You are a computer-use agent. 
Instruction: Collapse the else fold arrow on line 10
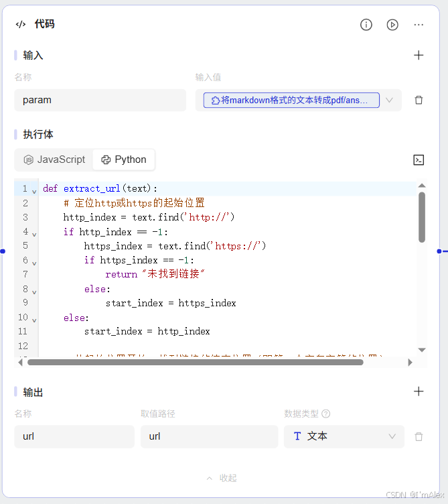point(34,320)
